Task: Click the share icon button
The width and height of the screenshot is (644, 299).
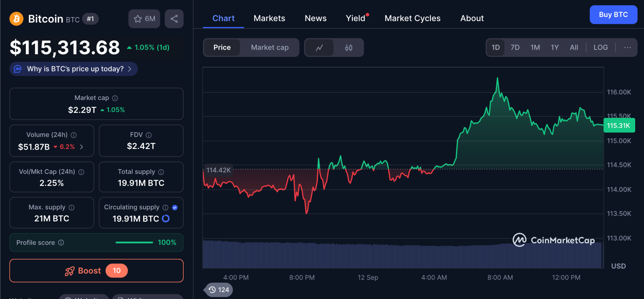Action: (x=174, y=19)
